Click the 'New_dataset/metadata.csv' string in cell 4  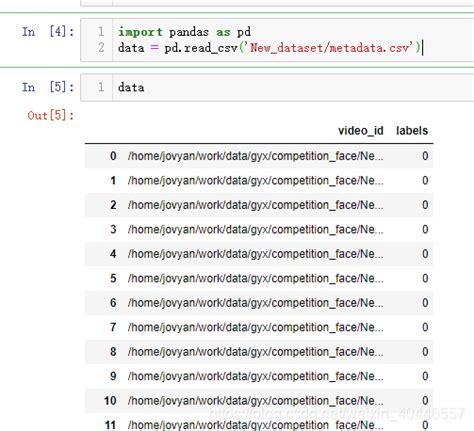click(x=329, y=48)
